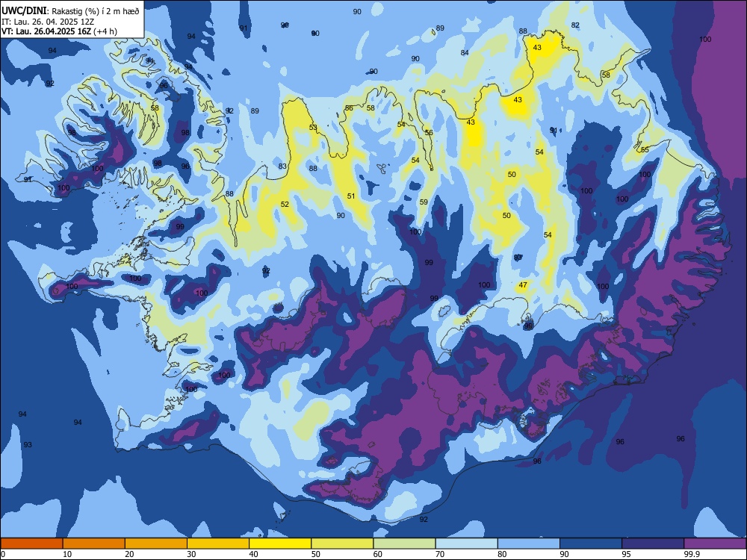Viewport: 747px width, 560px height.
Task: Click the purple legend swatch above 99.9
Action: pos(715,544)
